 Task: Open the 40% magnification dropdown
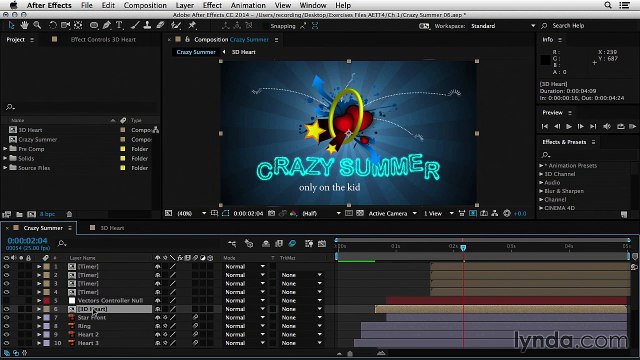click(191, 213)
